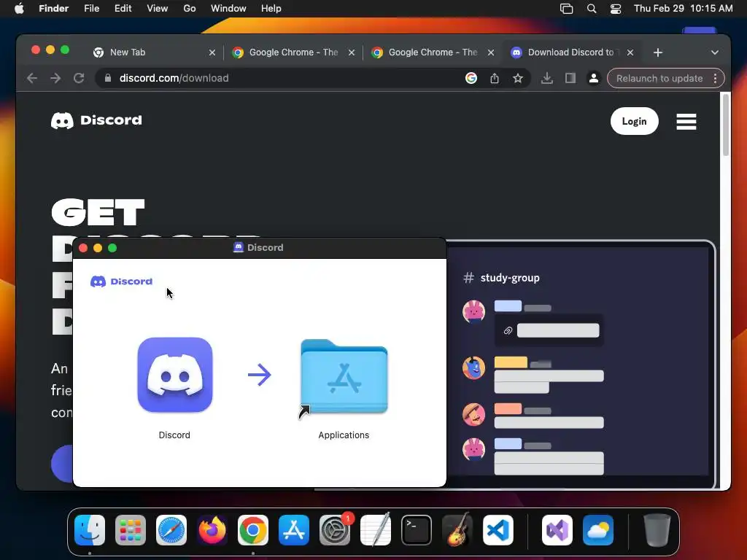The image size is (747, 560).
Task: Click Relaunch to update button
Action: click(x=659, y=78)
